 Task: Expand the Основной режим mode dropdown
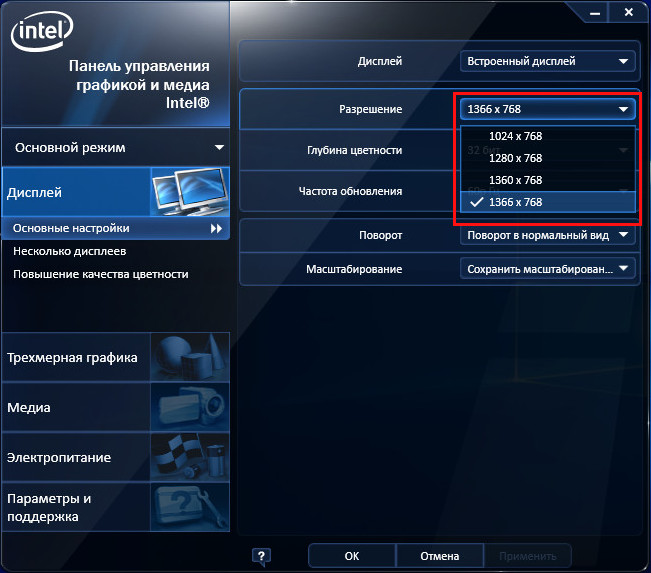pos(115,147)
